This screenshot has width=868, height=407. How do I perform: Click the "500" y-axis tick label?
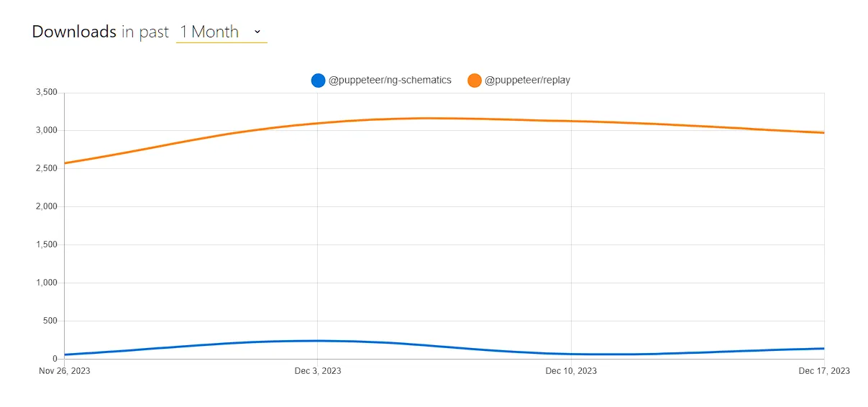click(x=50, y=321)
